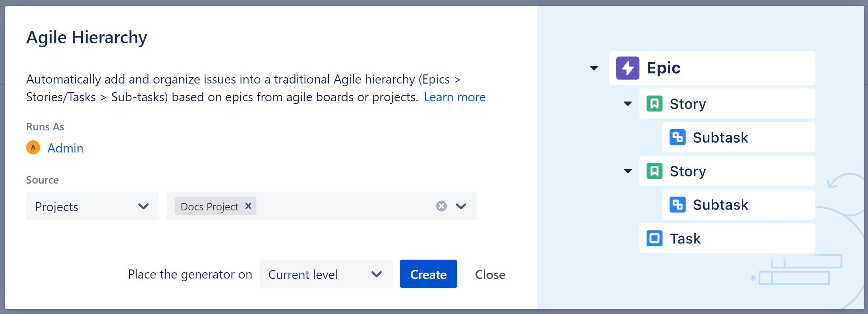Click Close to dismiss the dialog

[x=490, y=274]
